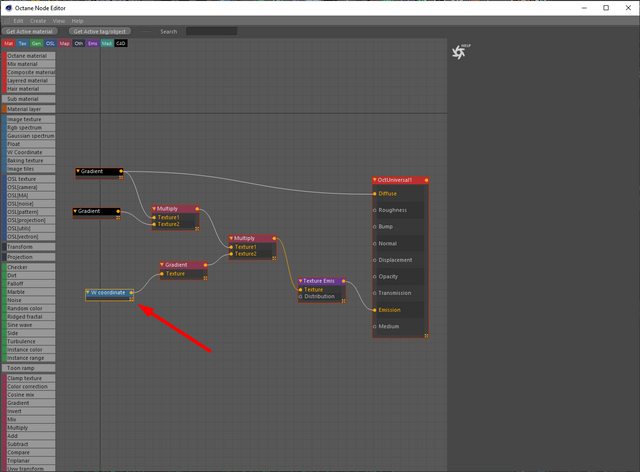Add a Sub material node
Screen dimensions: 640x472
tap(29, 99)
